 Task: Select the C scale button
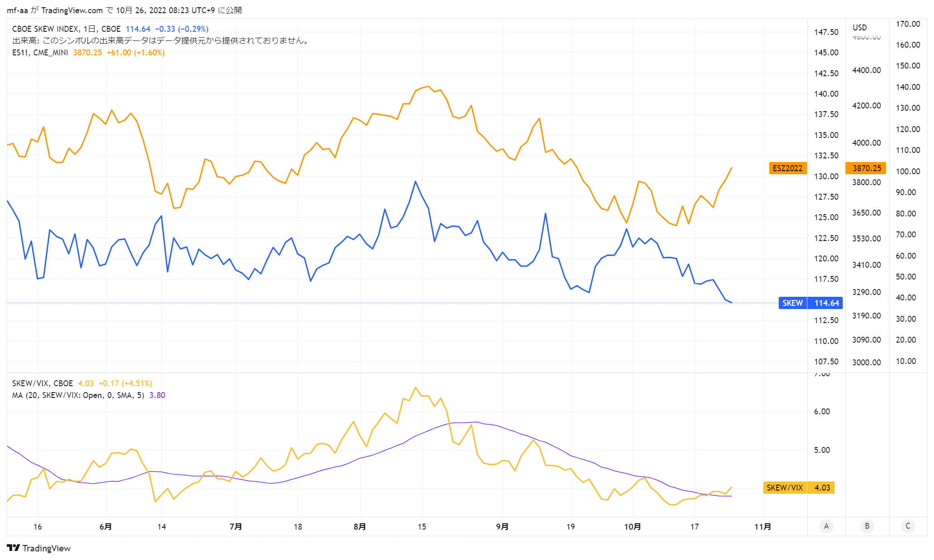908,526
